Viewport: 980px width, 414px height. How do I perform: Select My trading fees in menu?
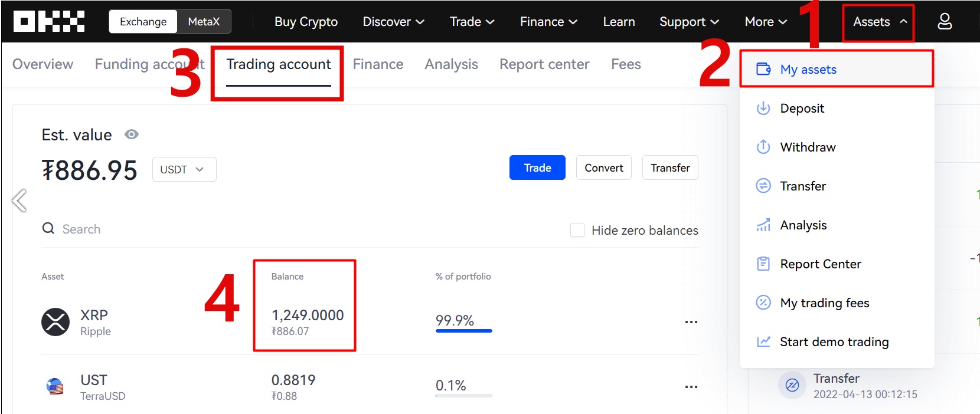pos(837,303)
